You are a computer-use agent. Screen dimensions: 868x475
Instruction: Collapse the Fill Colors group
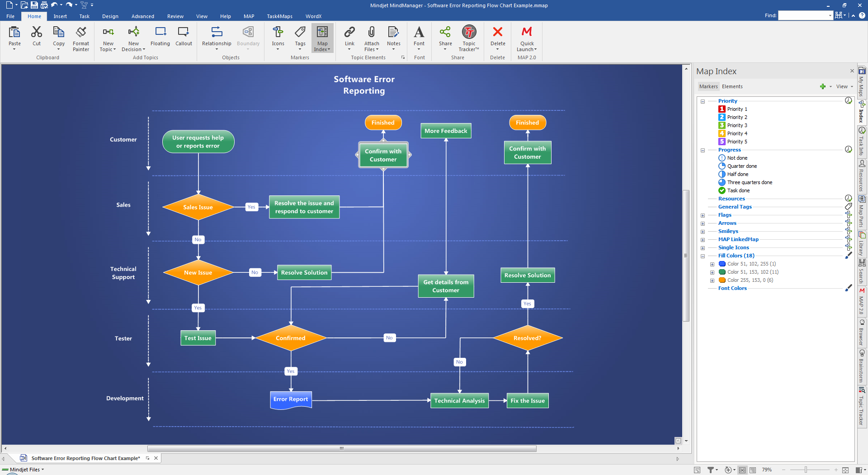coord(703,256)
